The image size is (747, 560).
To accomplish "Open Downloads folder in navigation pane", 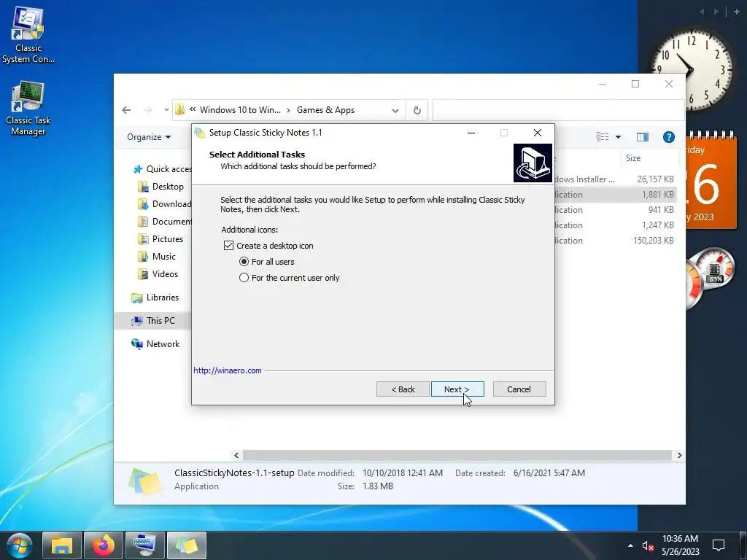I will 165,204.
